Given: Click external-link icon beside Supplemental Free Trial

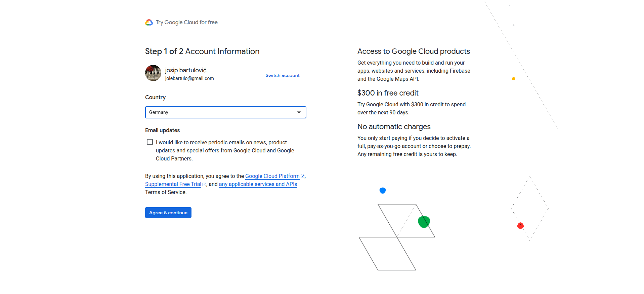Looking at the screenshot, I should tap(204, 184).
